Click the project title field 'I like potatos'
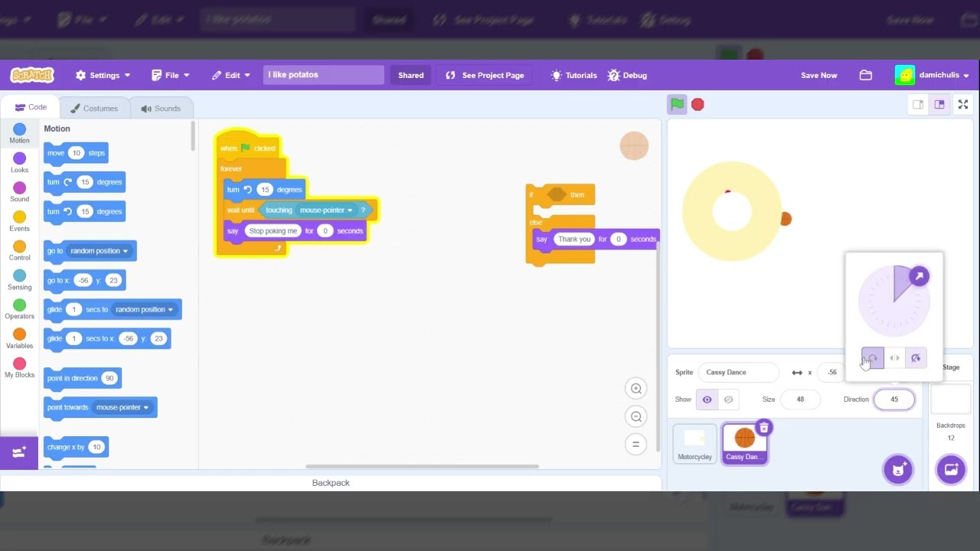The image size is (980, 551). [x=323, y=75]
